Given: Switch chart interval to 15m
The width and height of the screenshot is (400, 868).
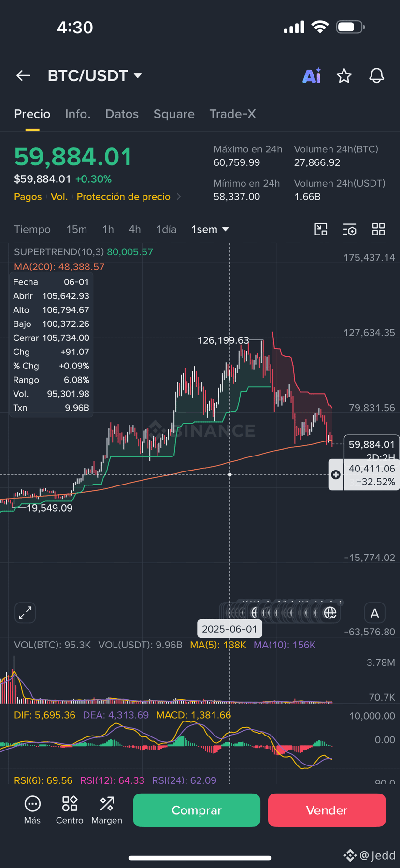Looking at the screenshot, I should pyautogui.click(x=77, y=229).
